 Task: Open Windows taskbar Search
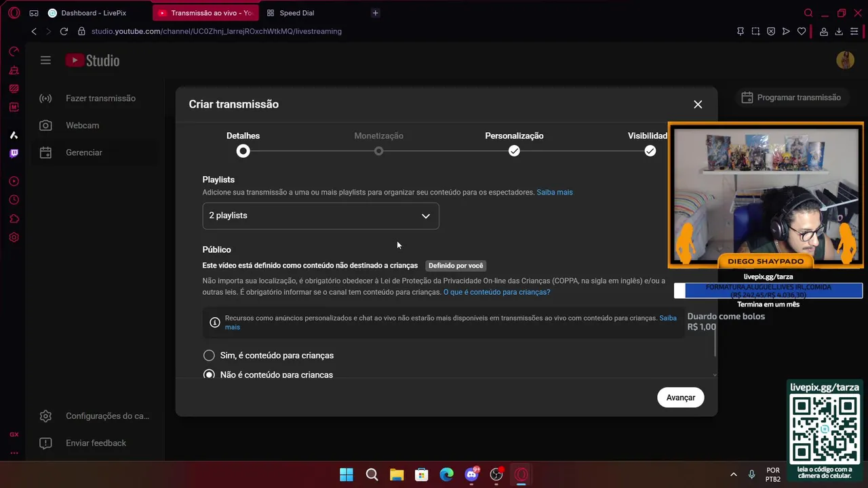pyautogui.click(x=372, y=474)
